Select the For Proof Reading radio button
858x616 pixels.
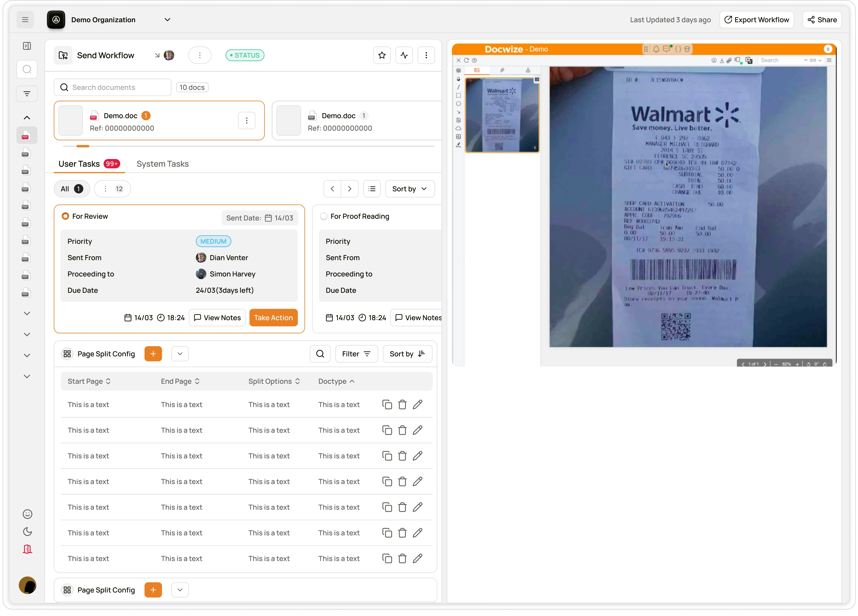[x=323, y=216]
